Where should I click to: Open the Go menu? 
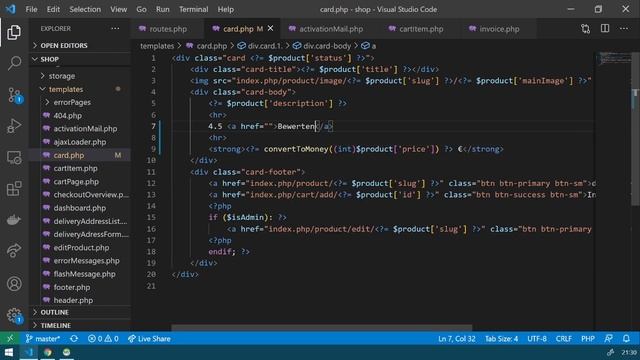coord(141,9)
